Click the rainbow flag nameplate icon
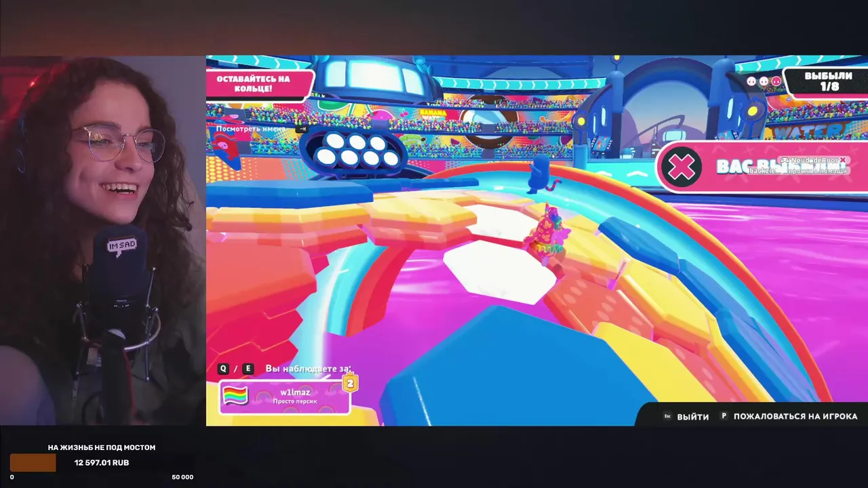The width and height of the screenshot is (868, 488). (x=235, y=396)
